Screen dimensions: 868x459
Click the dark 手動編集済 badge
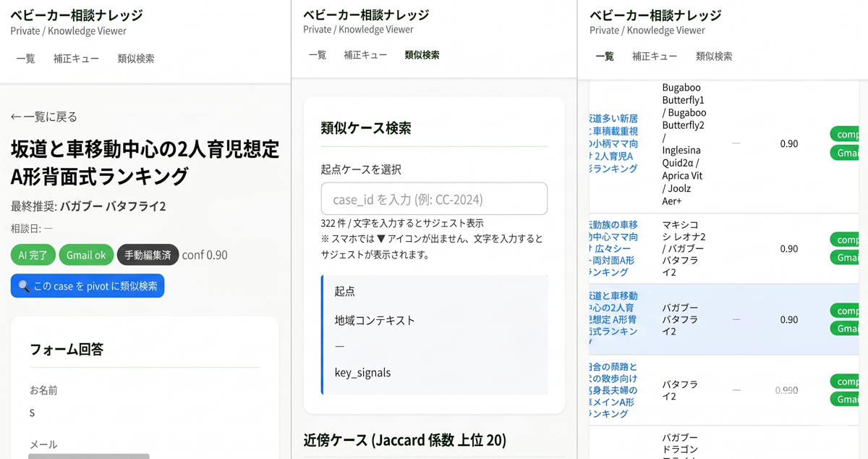coord(148,255)
